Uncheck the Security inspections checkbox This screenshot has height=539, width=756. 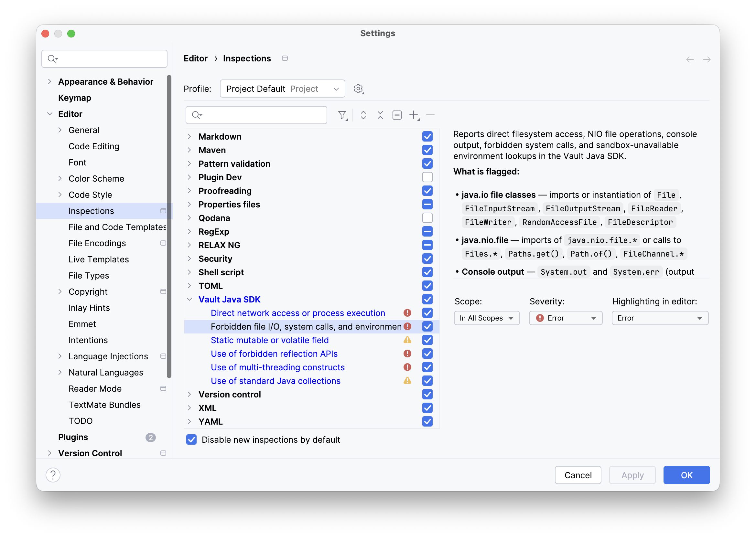coord(427,259)
